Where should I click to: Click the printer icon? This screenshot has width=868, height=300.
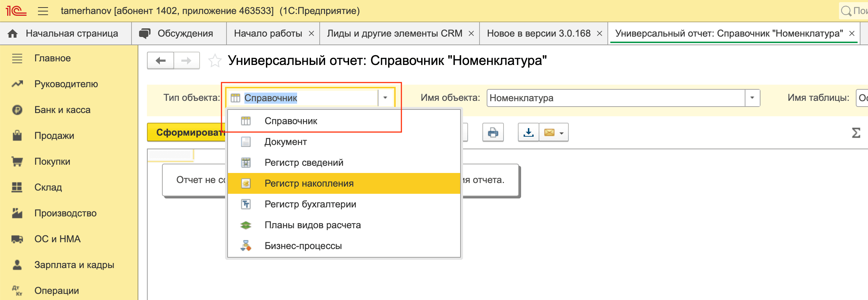tap(493, 132)
